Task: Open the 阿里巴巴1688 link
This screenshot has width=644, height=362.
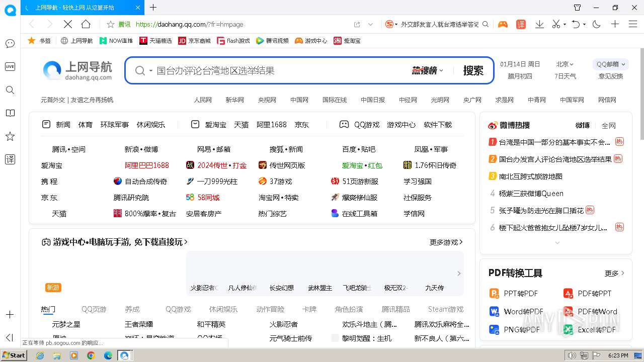Action: [x=147, y=165]
